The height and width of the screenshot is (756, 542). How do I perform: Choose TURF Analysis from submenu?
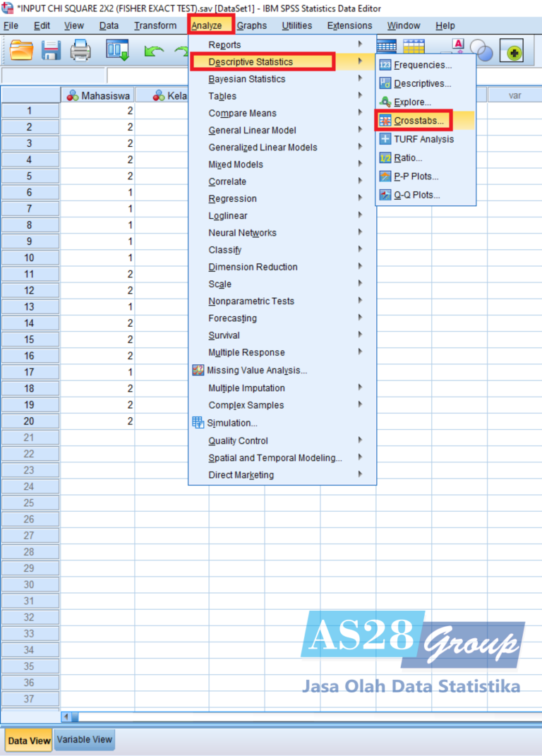point(423,139)
